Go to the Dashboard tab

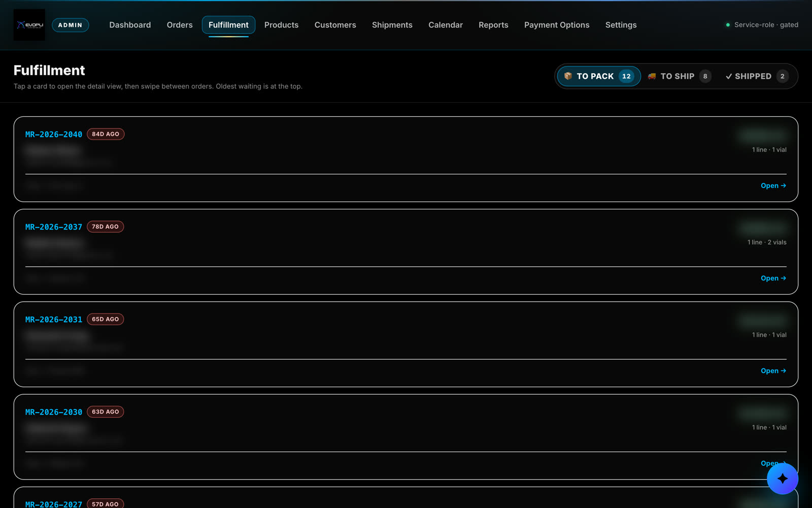(x=130, y=25)
